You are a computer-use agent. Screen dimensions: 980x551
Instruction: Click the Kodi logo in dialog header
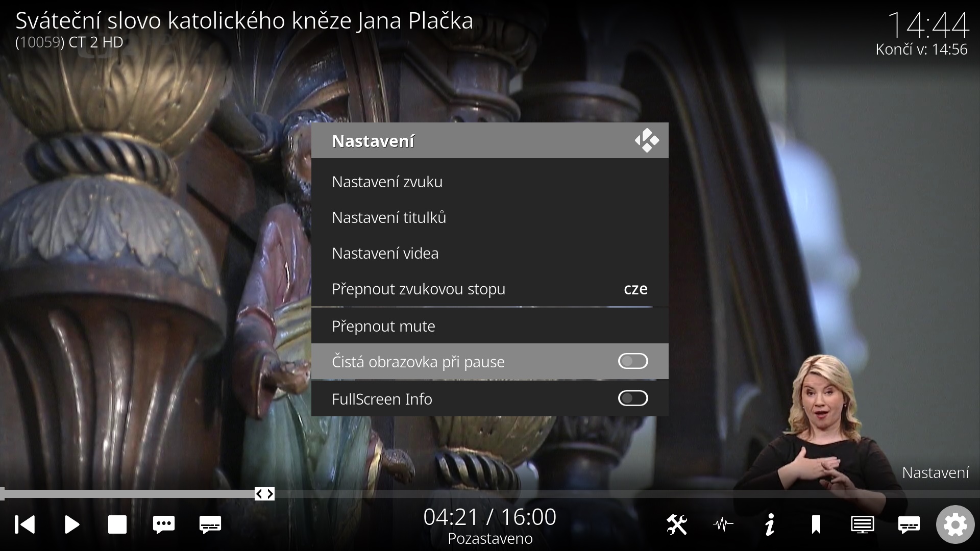[x=647, y=140]
